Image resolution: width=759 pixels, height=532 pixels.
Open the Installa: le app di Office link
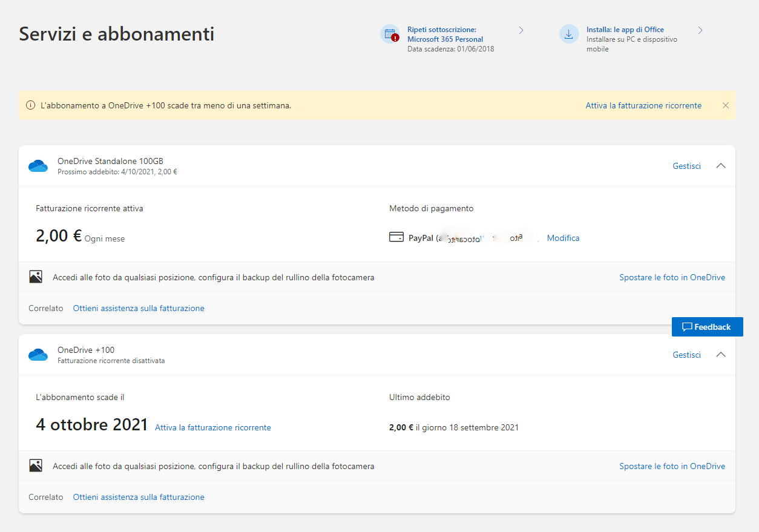(625, 30)
